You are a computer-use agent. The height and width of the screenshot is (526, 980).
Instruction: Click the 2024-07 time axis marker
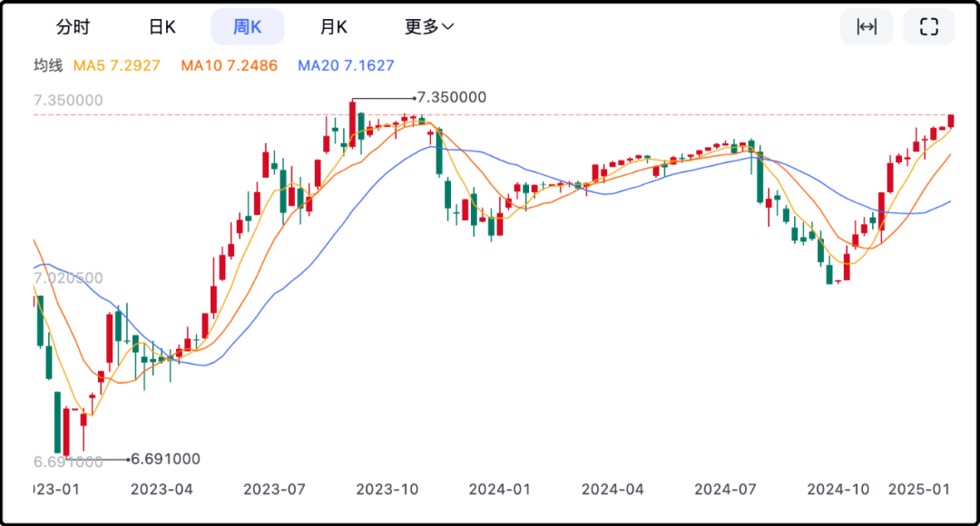click(725, 489)
